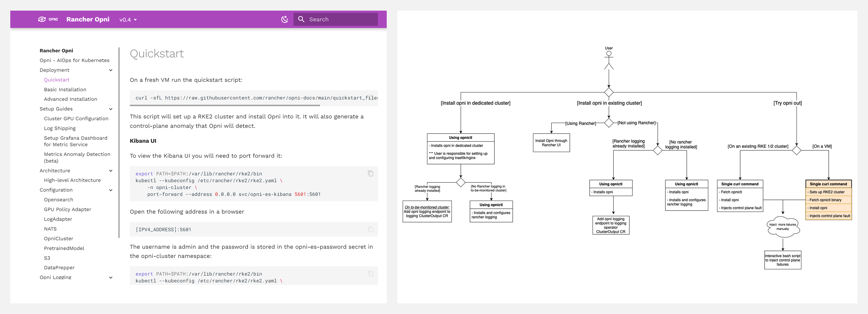
Task: Open Opni - AIOps for Kubernetes page
Action: 74,60
